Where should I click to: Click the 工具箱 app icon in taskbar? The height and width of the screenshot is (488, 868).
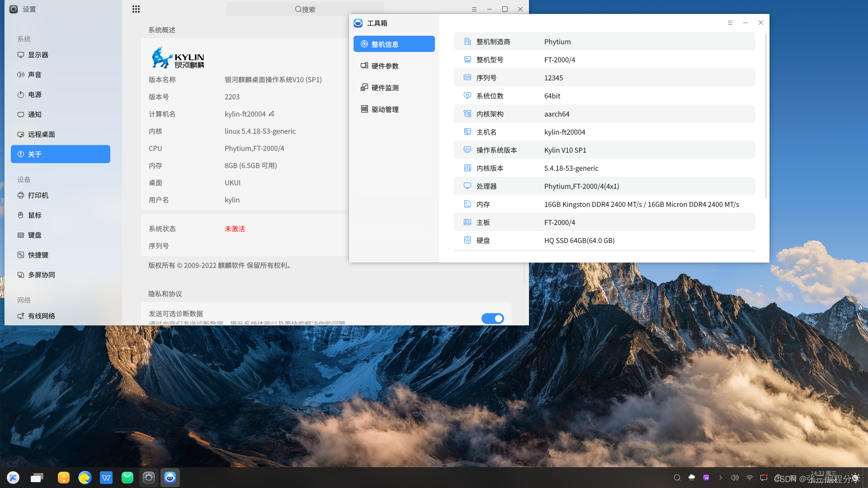click(170, 477)
